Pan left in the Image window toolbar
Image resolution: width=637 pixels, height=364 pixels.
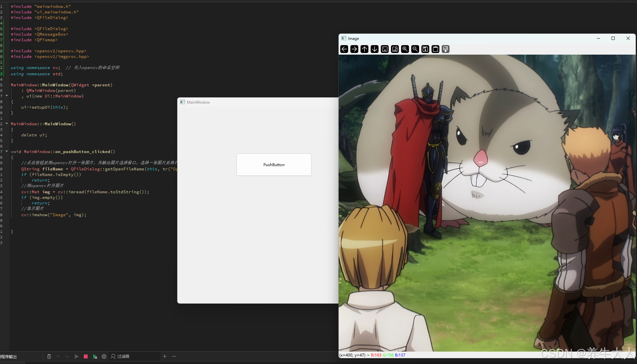344,49
